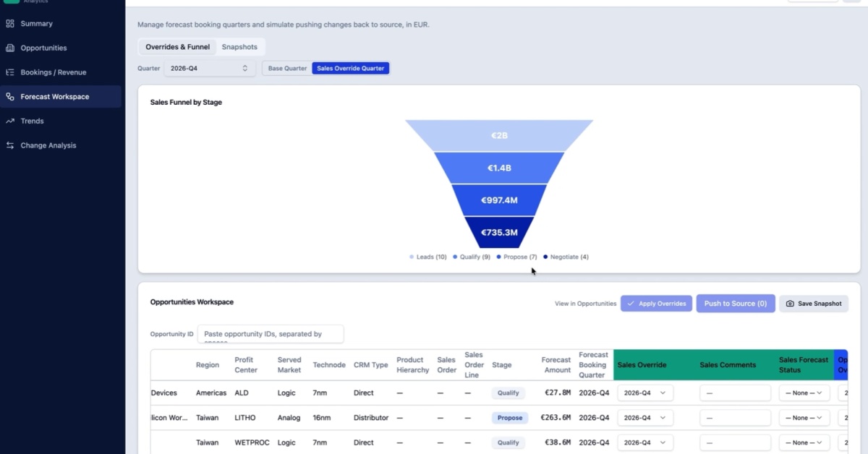Open Sales Forecast Status dropdown in WETPROC row
868x454 pixels.
point(804,442)
